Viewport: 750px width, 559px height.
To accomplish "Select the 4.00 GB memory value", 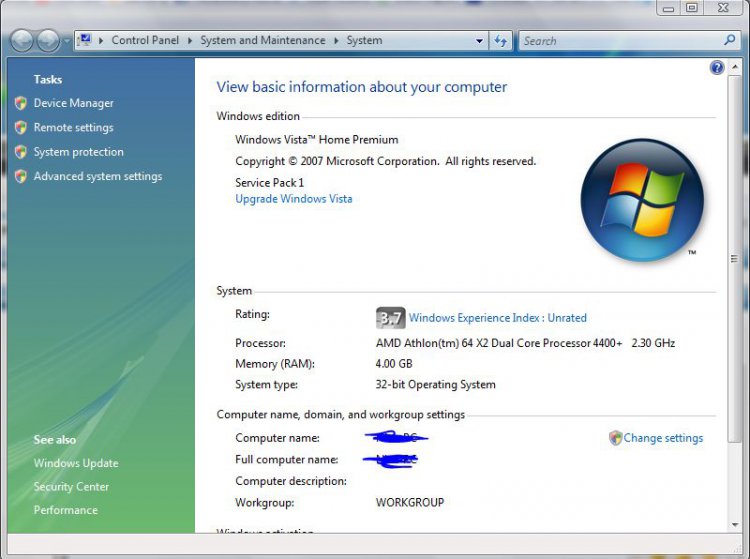I will pyautogui.click(x=394, y=363).
